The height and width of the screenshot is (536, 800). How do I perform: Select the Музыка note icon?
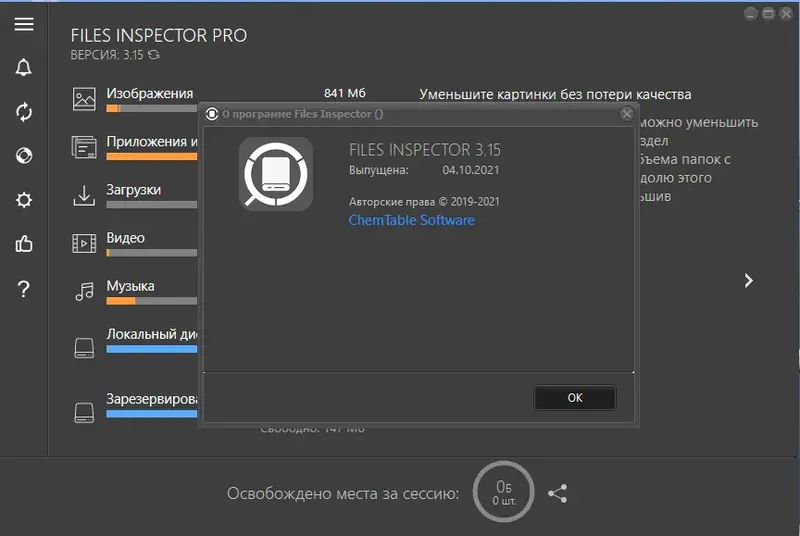click(85, 292)
